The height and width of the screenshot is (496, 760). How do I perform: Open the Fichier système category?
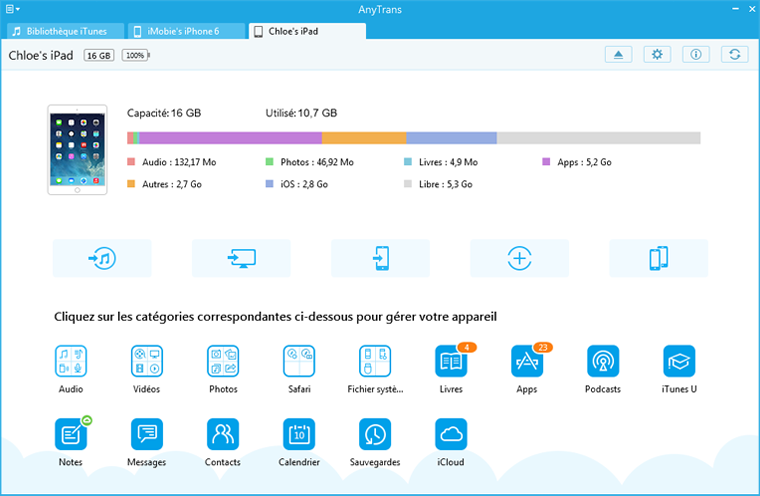[x=375, y=361]
